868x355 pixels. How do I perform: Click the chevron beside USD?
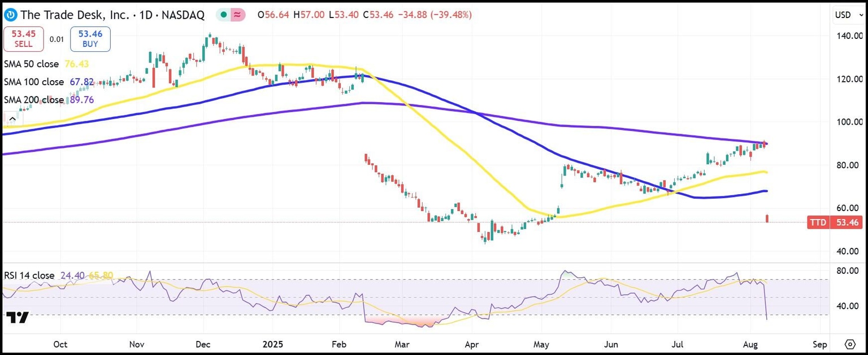coord(861,15)
